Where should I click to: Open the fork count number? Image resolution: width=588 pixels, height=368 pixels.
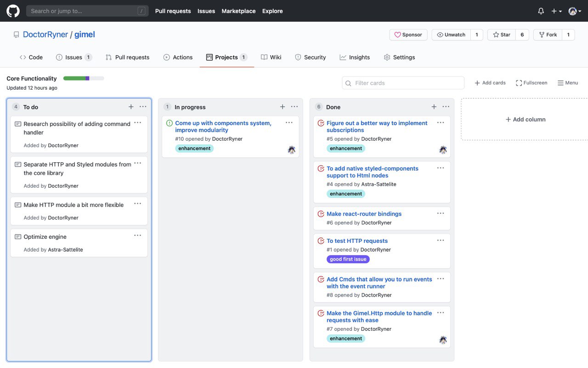(568, 34)
